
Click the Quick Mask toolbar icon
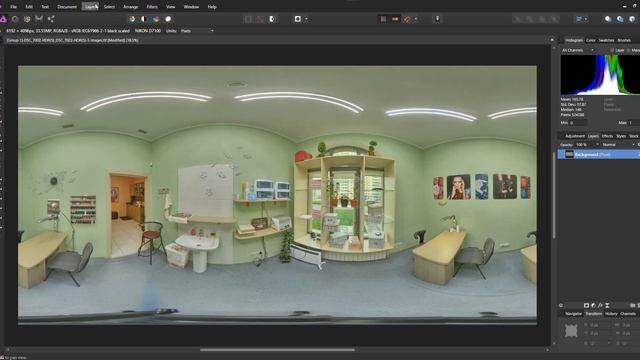pyautogui.click(x=298, y=19)
